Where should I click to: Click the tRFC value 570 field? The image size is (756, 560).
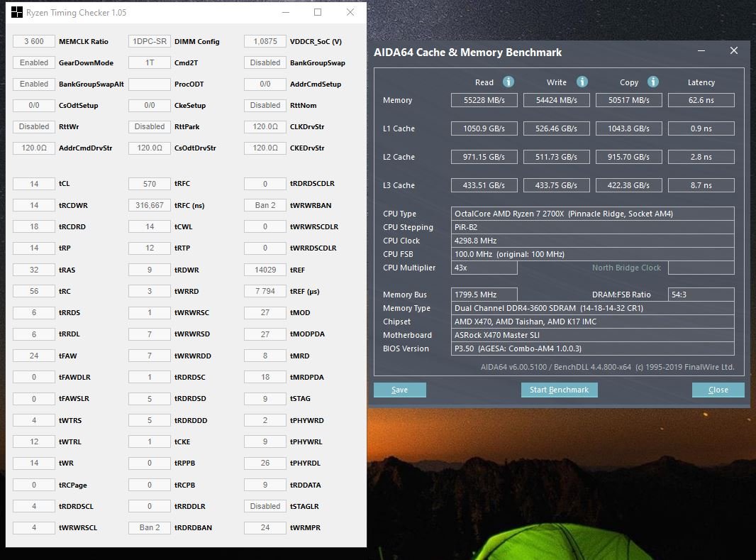pos(150,184)
